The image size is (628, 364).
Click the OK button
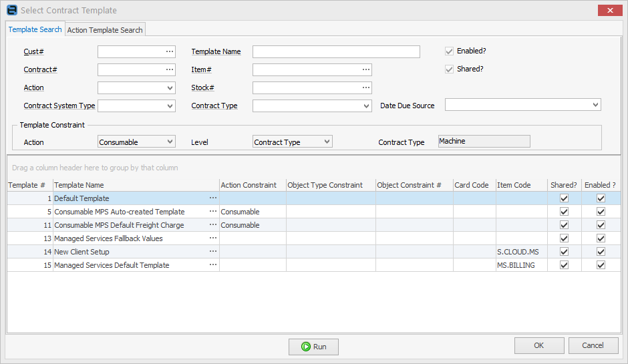tap(539, 345)
